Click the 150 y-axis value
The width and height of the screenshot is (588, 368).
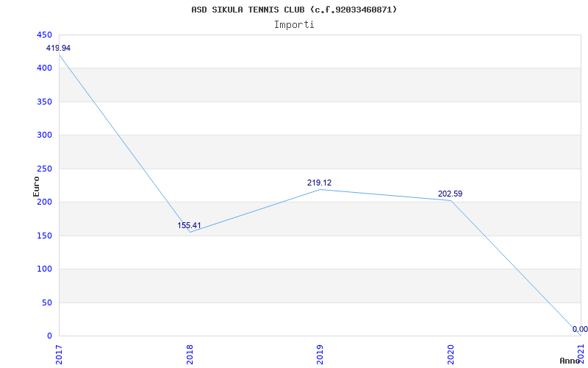(44, 236)
